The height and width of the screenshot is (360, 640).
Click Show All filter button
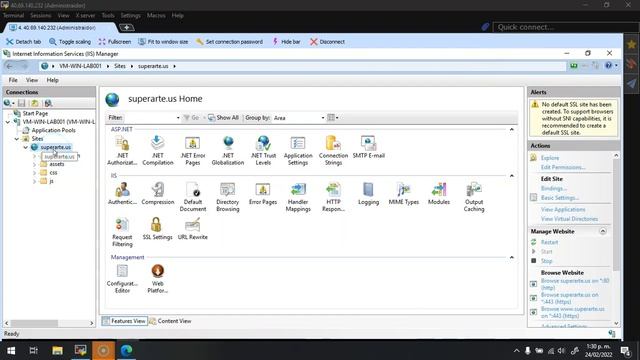coord(223,118)
